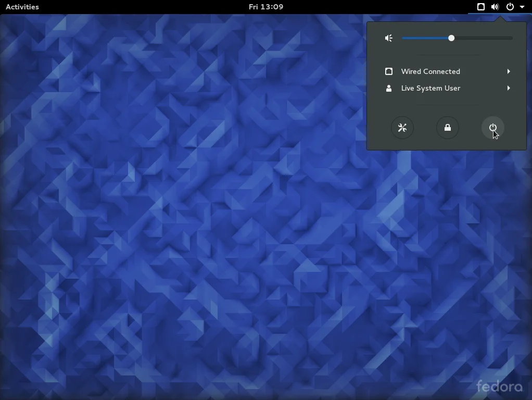This screenshot has height=400, width=532.
Task: Click the speaker icon beside volume slider
Action: pos(389,38)
